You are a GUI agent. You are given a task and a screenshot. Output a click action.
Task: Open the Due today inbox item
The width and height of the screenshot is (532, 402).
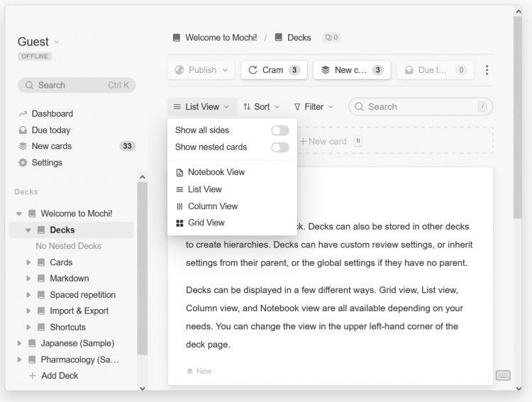coord(50,130)
